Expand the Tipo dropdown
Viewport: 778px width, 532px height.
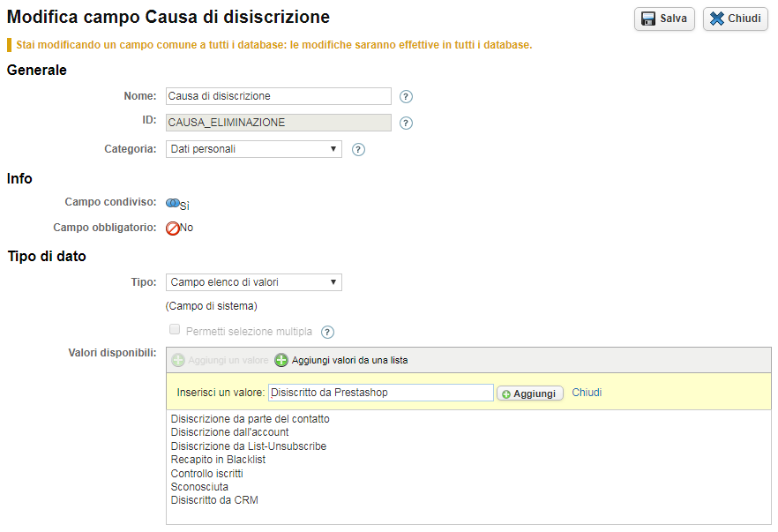pos(254,282)
